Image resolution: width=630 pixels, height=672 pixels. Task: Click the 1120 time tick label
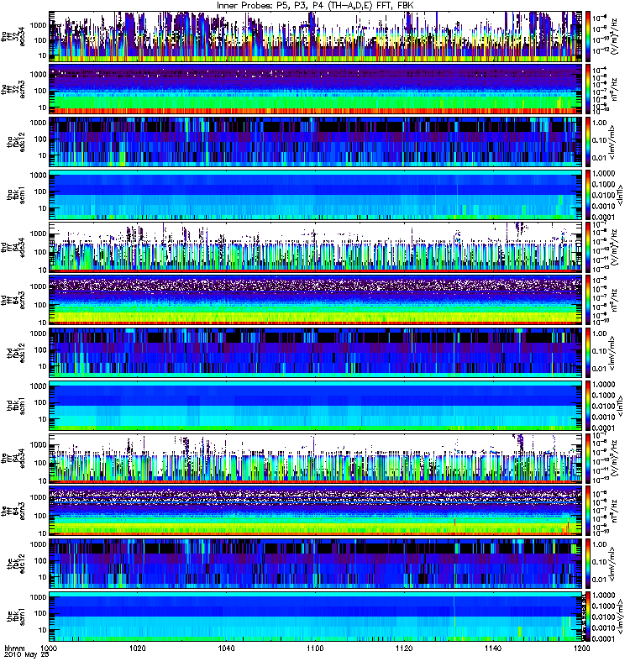click(404, 648)
